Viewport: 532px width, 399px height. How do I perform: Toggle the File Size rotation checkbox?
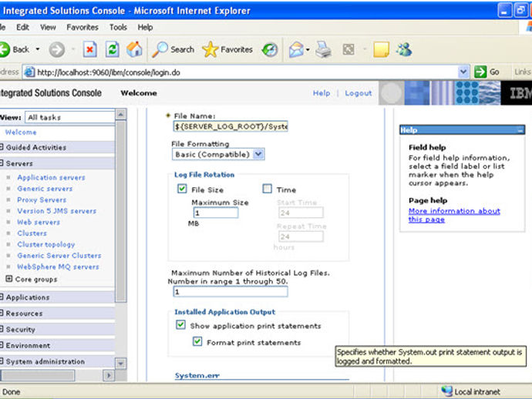tap(182, 189)
